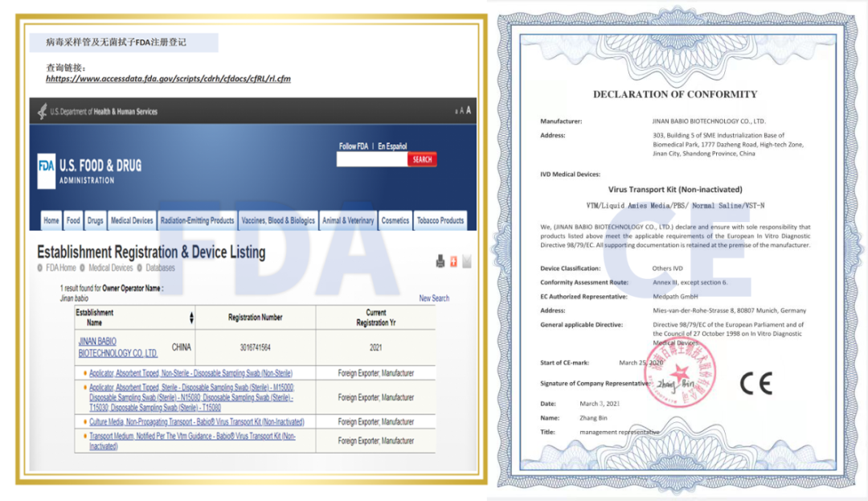Click the New Search link

pos(434,298)
